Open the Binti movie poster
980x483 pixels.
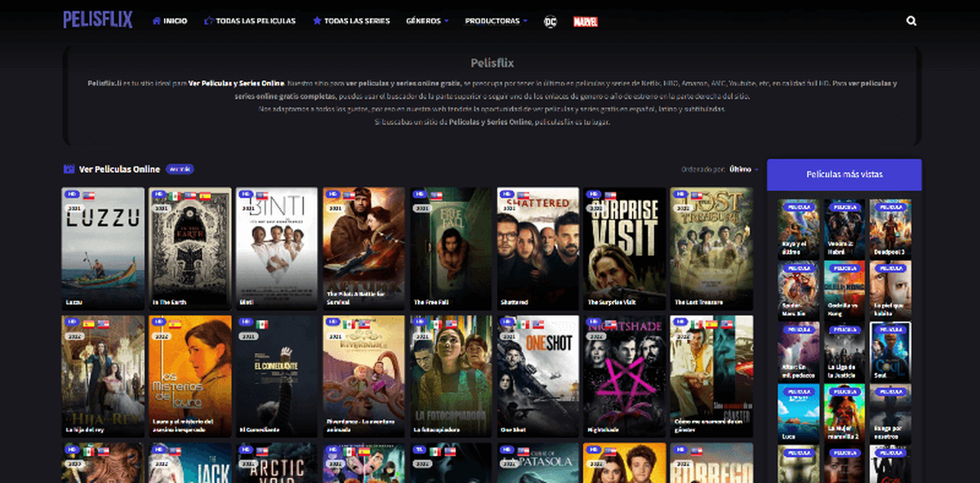point(277,248)
